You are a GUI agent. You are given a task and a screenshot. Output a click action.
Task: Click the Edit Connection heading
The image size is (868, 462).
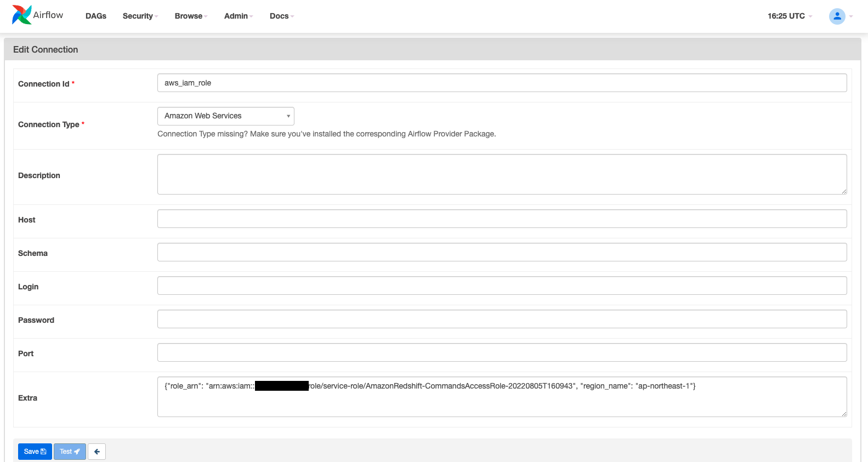[46, 49]
